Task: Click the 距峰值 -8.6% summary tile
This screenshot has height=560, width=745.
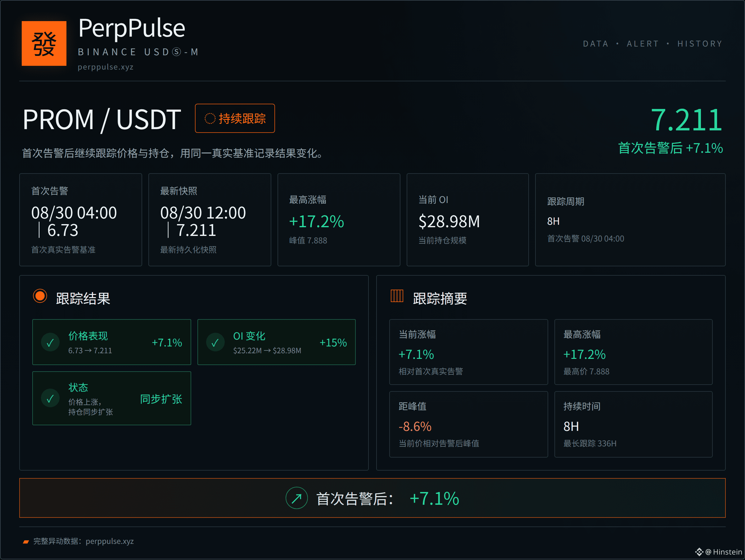Action: tap(468, 424)
